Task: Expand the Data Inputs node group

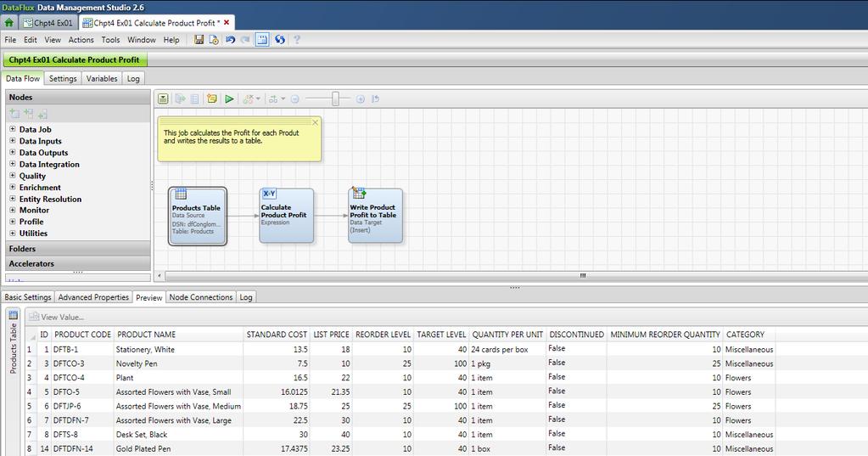Action: (x=12, y=141)
